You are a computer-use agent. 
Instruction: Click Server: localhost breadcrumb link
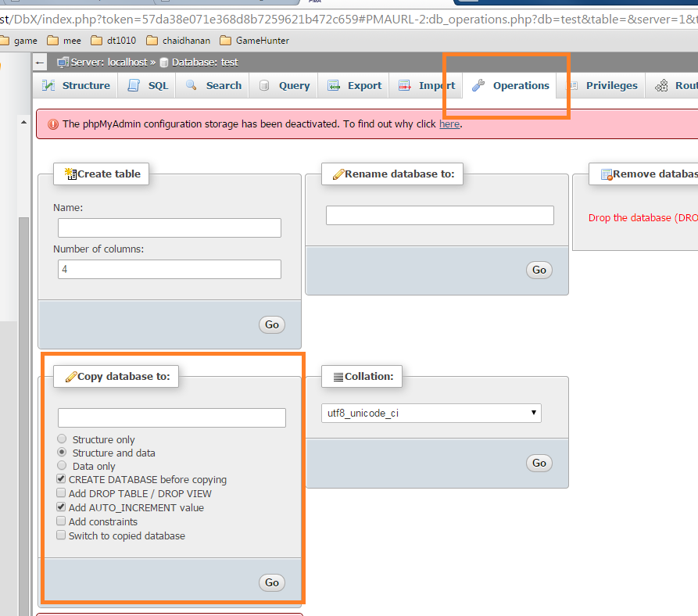click(x=109, y=63)
